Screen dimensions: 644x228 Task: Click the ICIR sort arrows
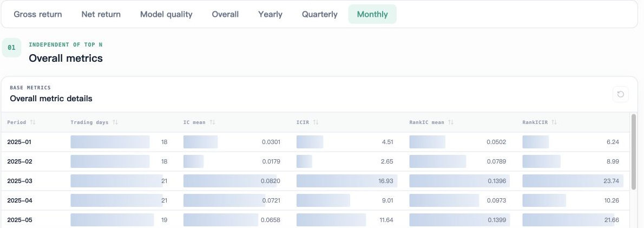(x=316, y=122)
